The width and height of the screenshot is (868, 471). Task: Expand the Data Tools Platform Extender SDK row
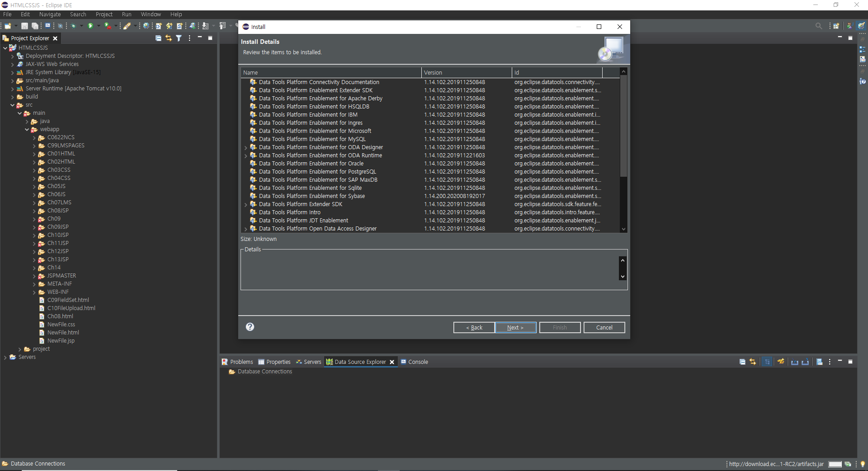click(245, 204)
